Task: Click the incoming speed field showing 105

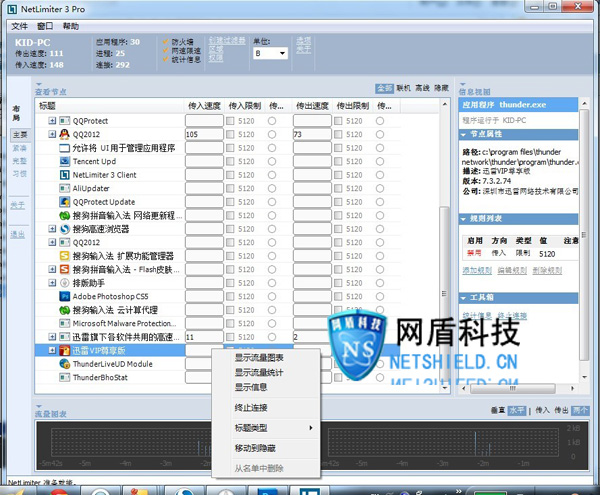Action: [204, 134]
